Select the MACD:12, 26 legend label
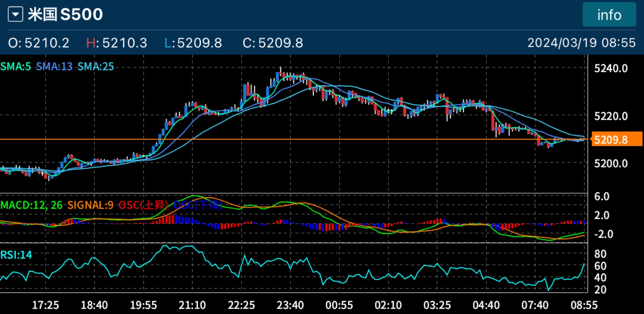This screenshot has height=314, width=644. (31, 205)
